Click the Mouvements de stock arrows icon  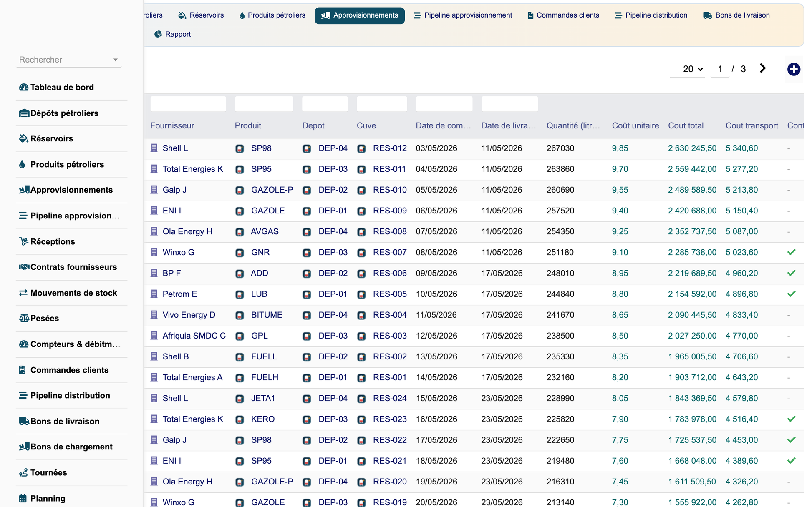(23, 293)
